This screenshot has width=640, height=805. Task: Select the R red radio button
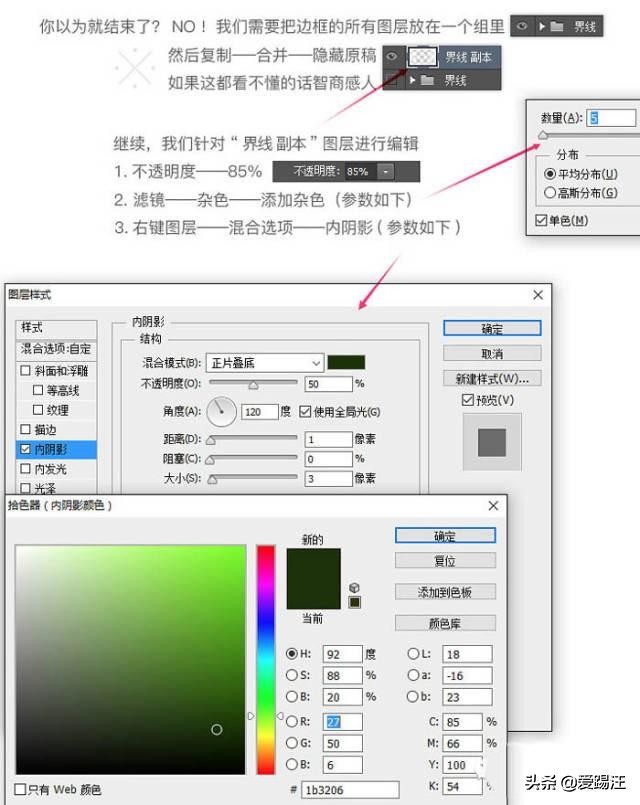(x=292, y=721)
